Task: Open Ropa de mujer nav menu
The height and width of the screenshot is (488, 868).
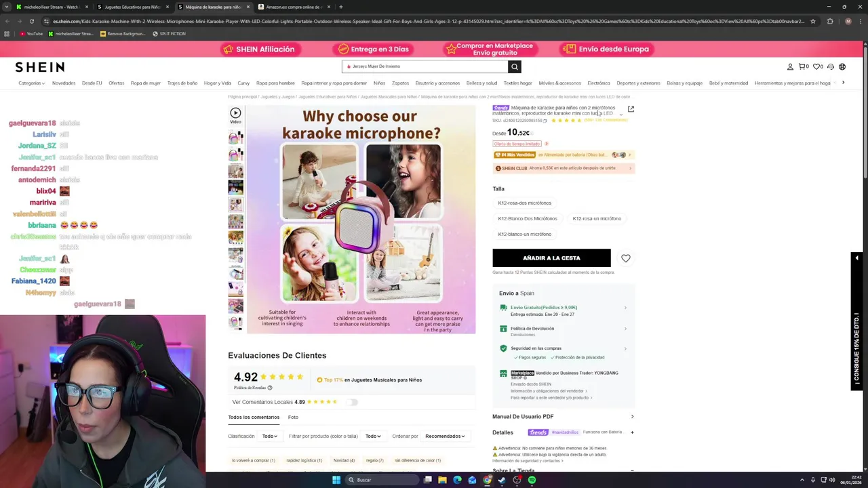Action: [x=146, y=83]
